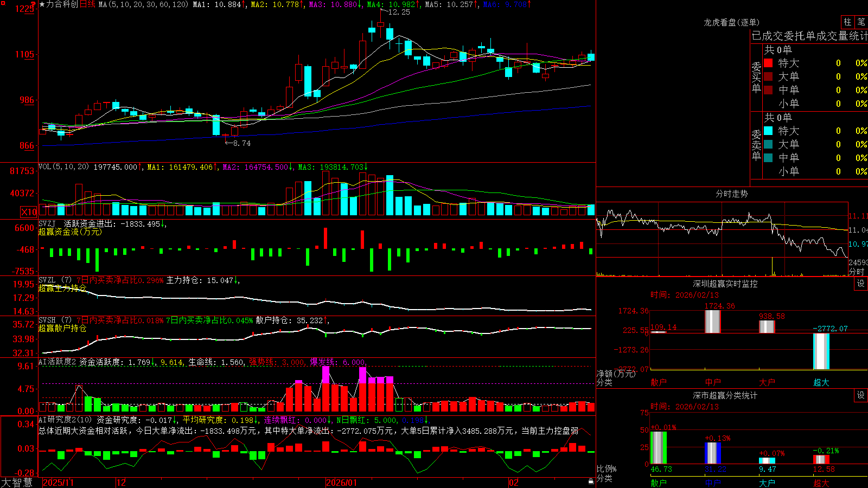
Task: Open VOL(5,10,20) indicator label
Action: (x=63, y=167)
